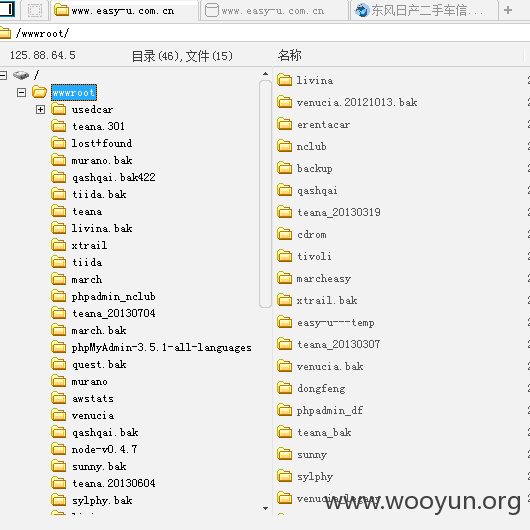Click tivoli folder icon
The image size is (530, 530).
pos(285,256)
